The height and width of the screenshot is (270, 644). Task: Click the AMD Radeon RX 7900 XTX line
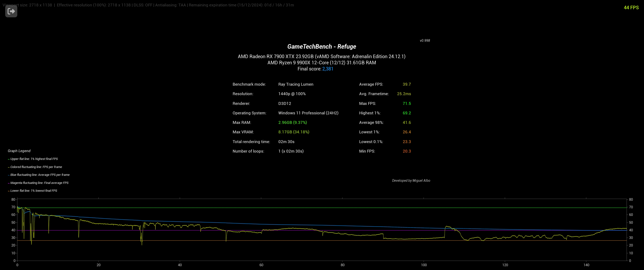click(322, 56)
